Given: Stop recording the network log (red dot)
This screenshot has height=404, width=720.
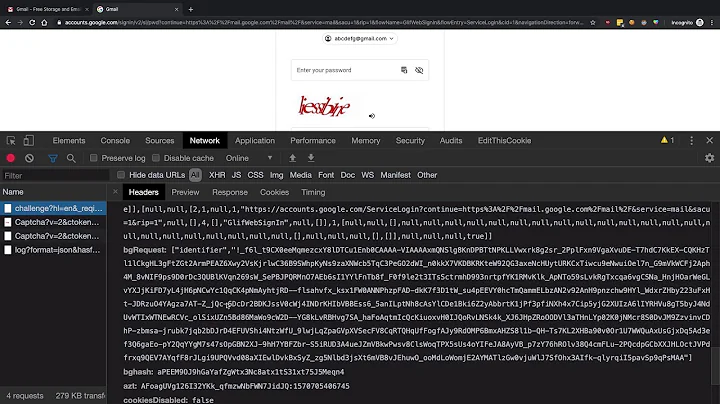Looking at the screenshot, I should [x=11, y=158].
